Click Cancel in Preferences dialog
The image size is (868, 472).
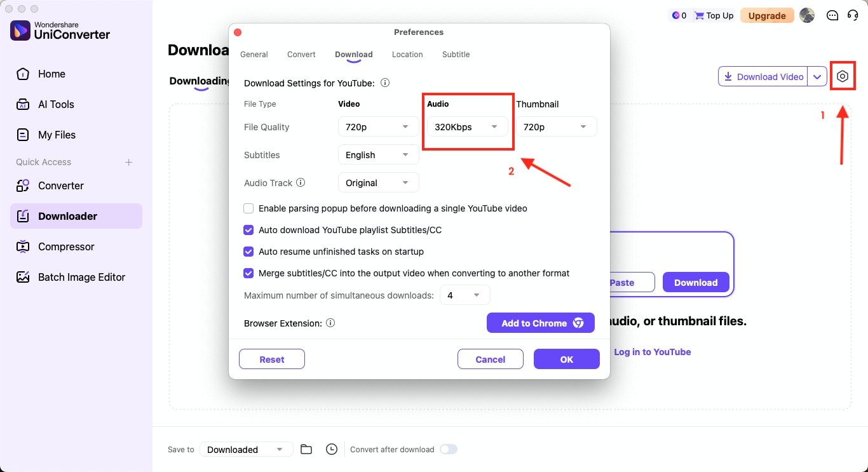tap(491, 359)
